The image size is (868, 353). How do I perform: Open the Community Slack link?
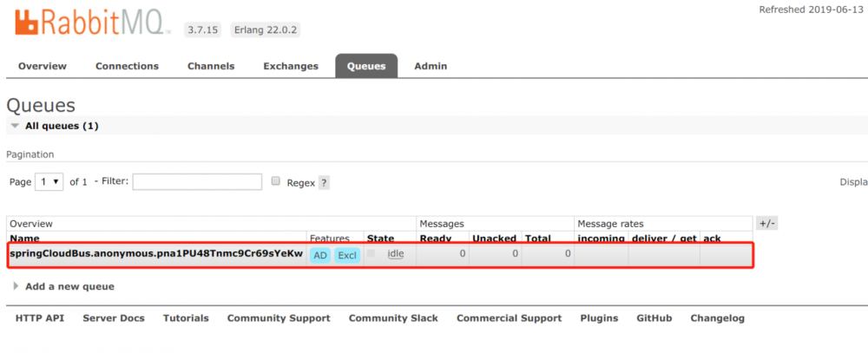click(x=393, y=318)
